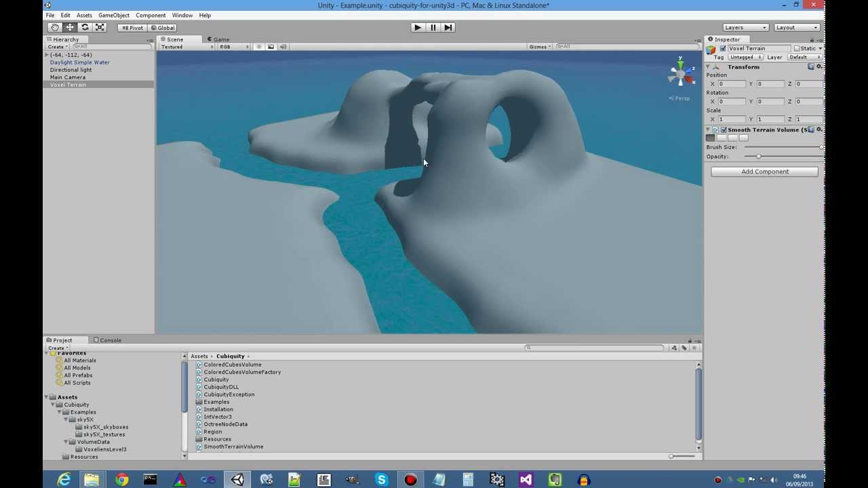Expand the (-64, -112, -64) hierarchy item

pos(47,55)
